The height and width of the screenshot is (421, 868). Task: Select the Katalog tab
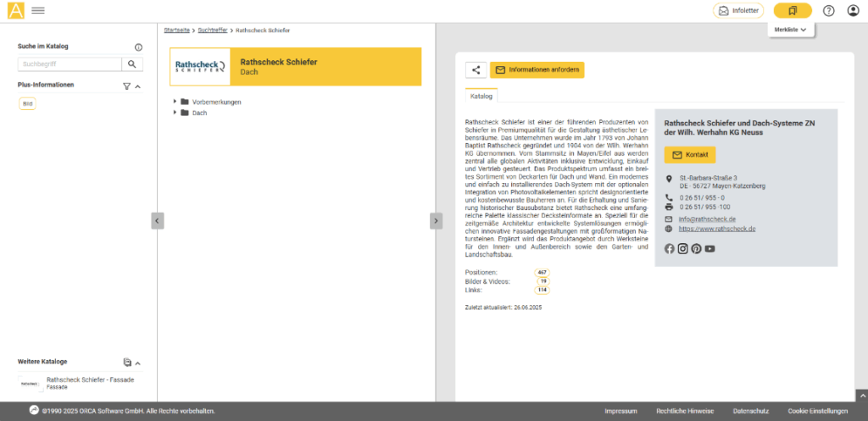[x=481, y=96]
